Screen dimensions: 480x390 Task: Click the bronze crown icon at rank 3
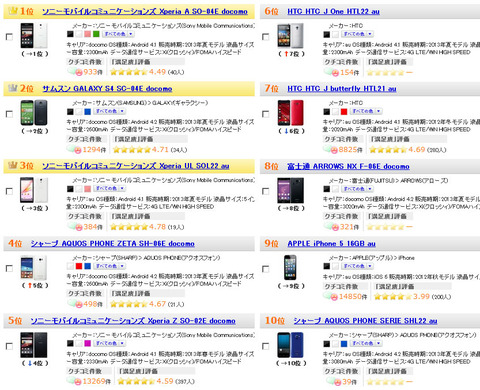point(13,165)
